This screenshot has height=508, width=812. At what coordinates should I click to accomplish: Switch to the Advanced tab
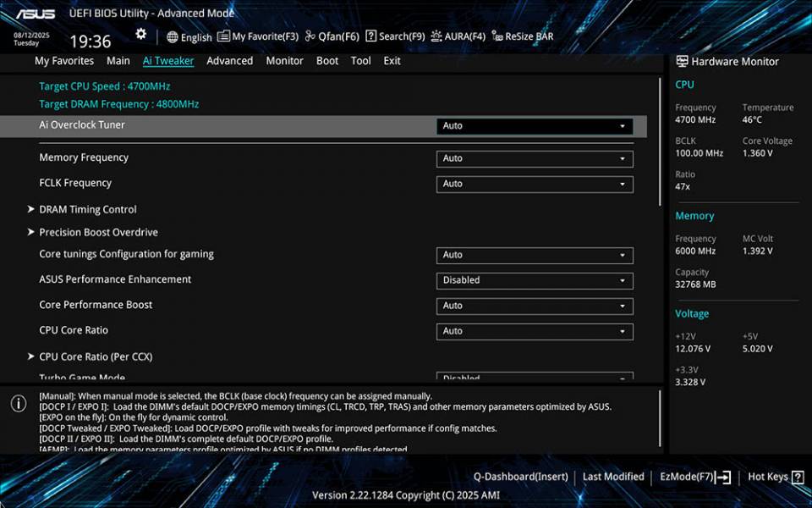(x=228, y=60)
